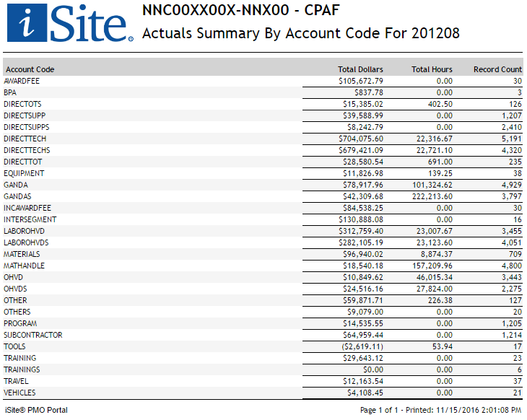Click the Actuals Summary By Account Code heading
This screenshot has height=420, width=527.
(301, 33)
